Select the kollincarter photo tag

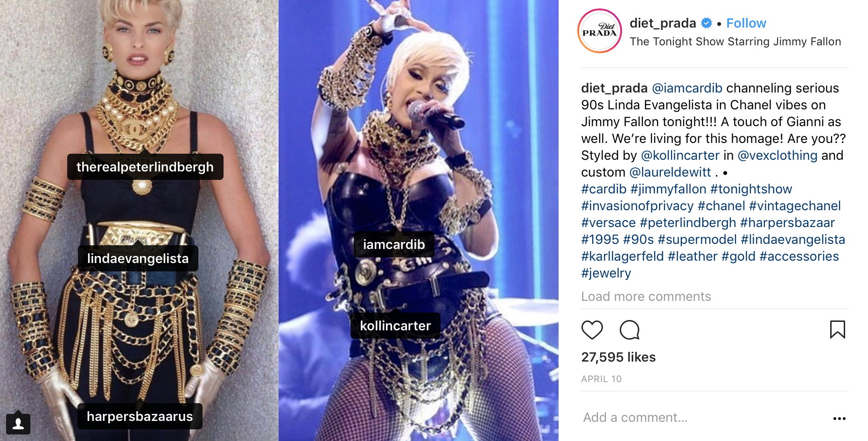coord(395,326)
